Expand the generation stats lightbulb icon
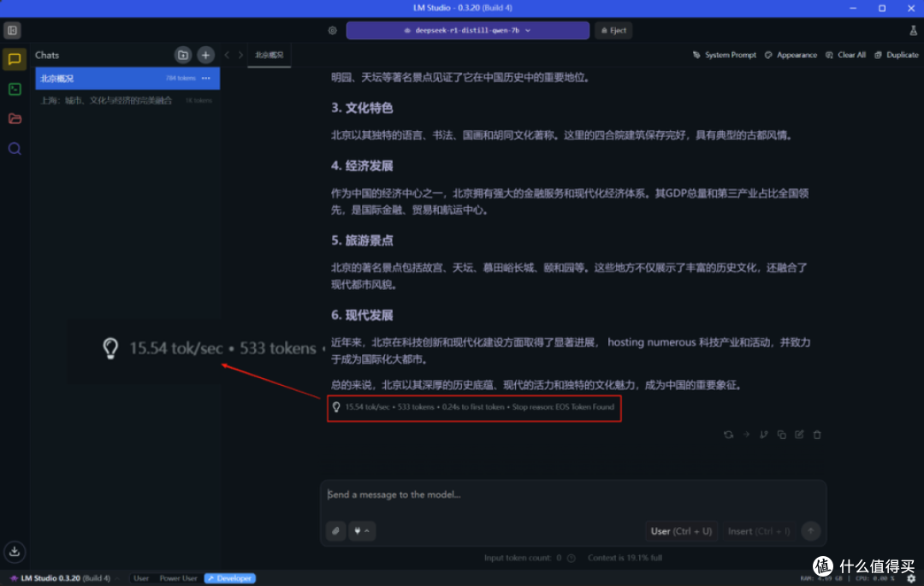Image resolution: width=924 pixels, height=586 pixels. coord(336,407)
